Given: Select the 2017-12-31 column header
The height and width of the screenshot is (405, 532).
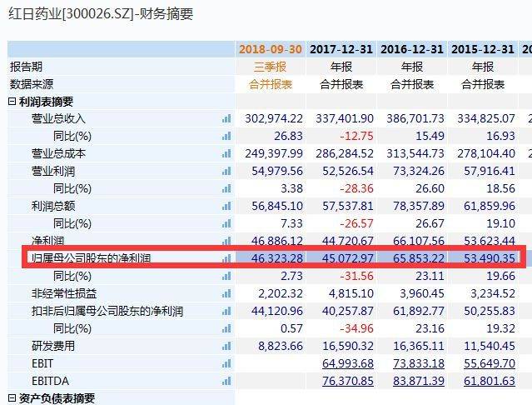Looking at the screenshot, I should click(x=341, y=49).
